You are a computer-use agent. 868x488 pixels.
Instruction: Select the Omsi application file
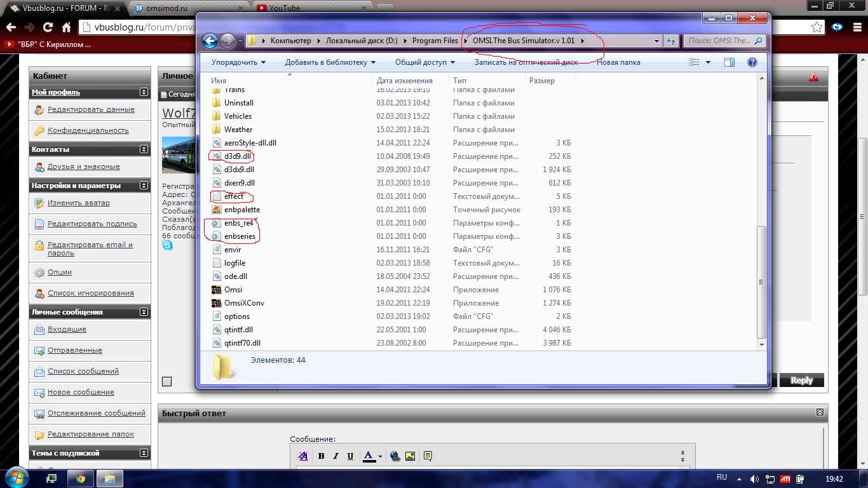click(233, 290)
